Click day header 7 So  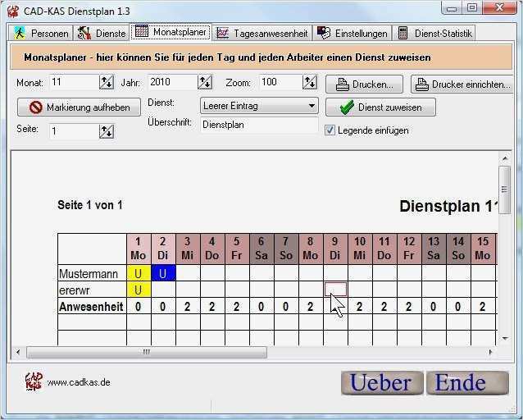click(x=286, y=249)
